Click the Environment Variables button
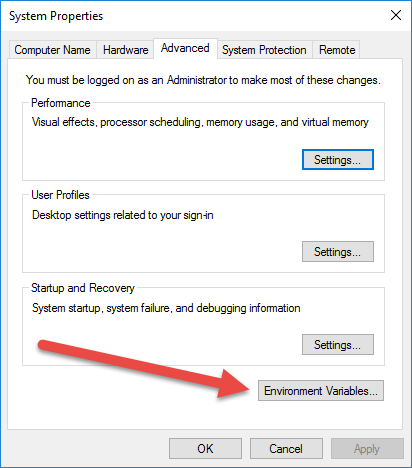 (x=321, y=390)
